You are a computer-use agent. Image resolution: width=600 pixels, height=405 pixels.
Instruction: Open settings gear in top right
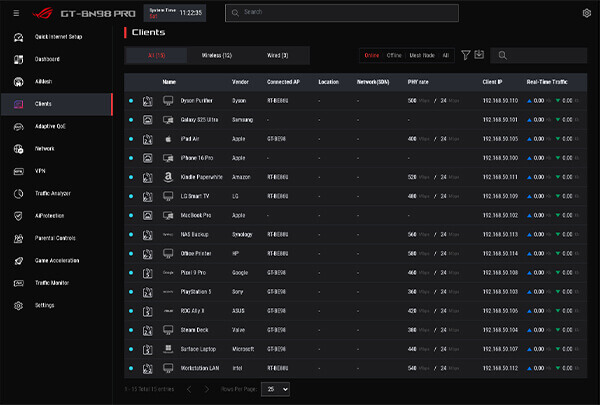(586, 13)
